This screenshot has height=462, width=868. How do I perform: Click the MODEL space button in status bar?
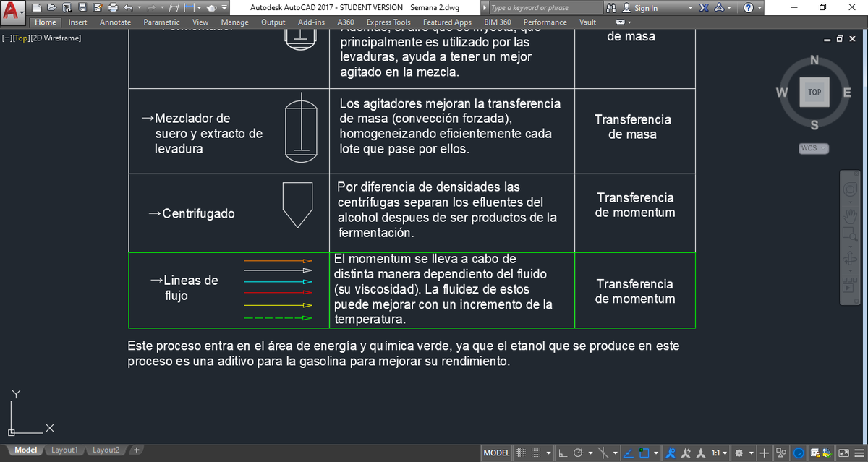point(496,453)
